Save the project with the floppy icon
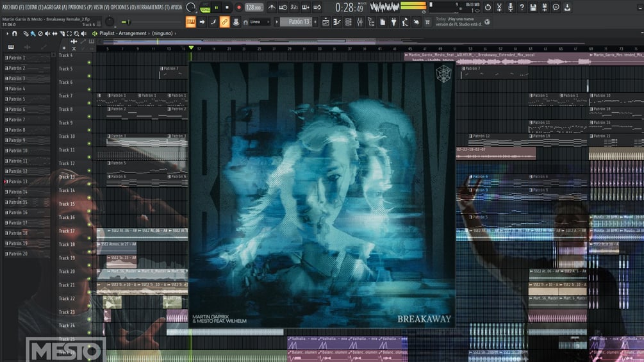Viewport: 644px width, 362px height. click(x=533, y=8)
